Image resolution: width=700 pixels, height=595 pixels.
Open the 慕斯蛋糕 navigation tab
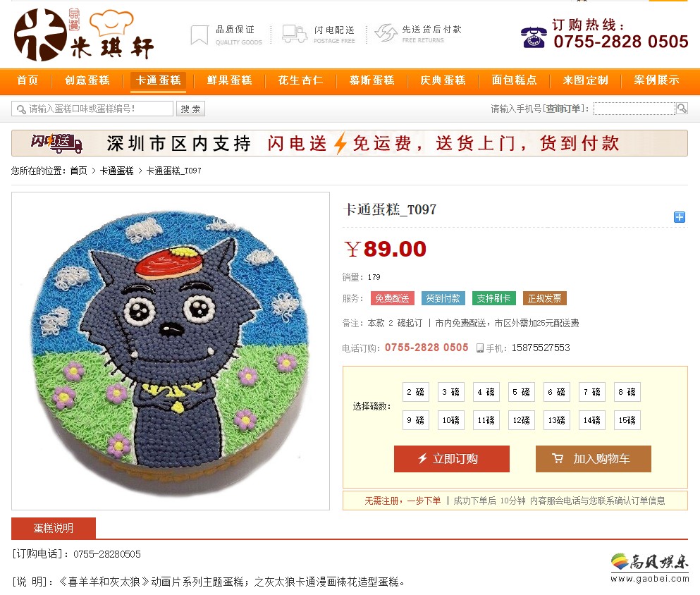point(372,80)
